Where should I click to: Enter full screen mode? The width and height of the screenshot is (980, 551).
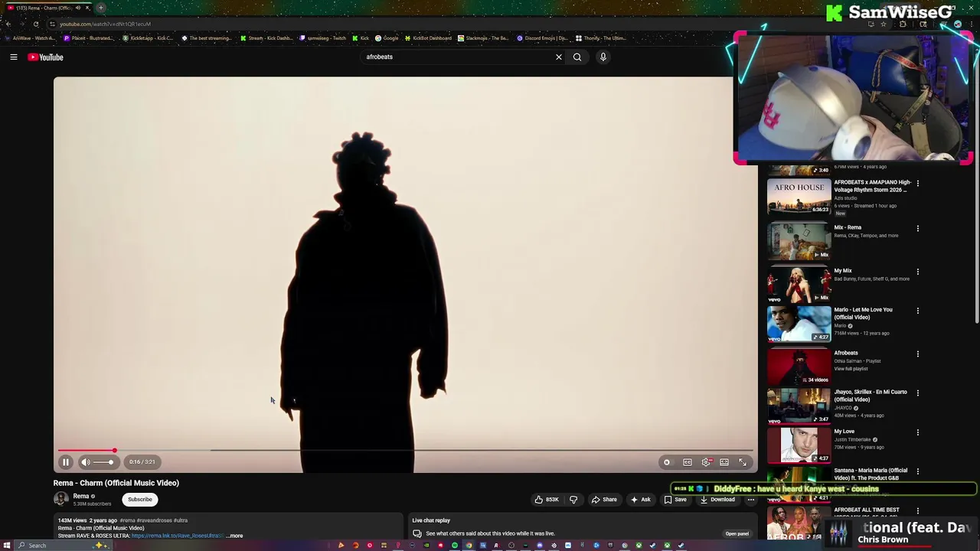[743, 462]
